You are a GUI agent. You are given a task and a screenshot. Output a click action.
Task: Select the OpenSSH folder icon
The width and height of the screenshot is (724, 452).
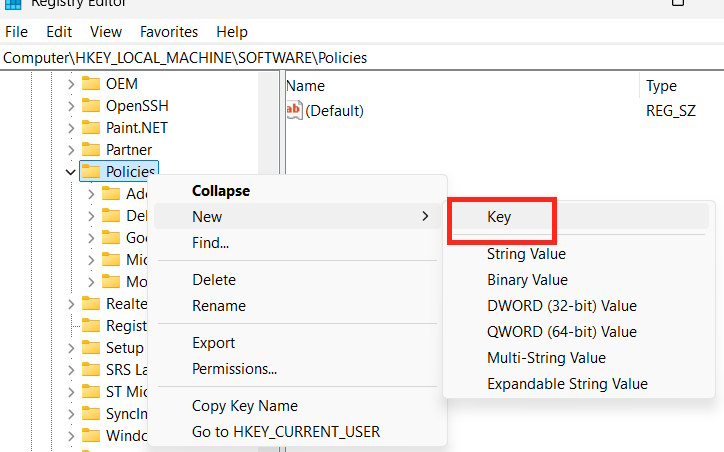coord(91,106)
